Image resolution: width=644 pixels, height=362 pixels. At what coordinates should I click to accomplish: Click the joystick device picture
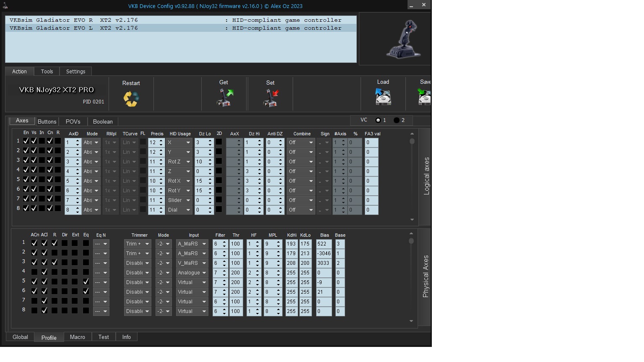pyautogui.click(x=404, y=40)
